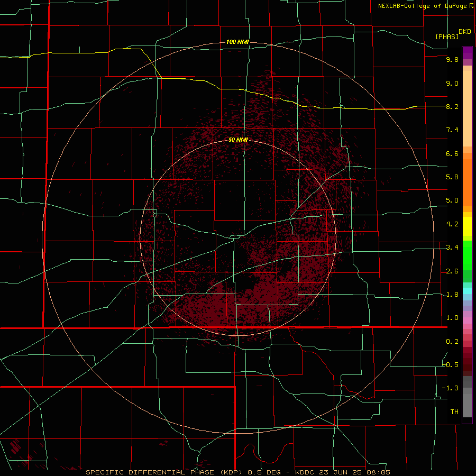Click the [PHAS] legend unit label
This screenshot has width=476, height=476.
447,36
